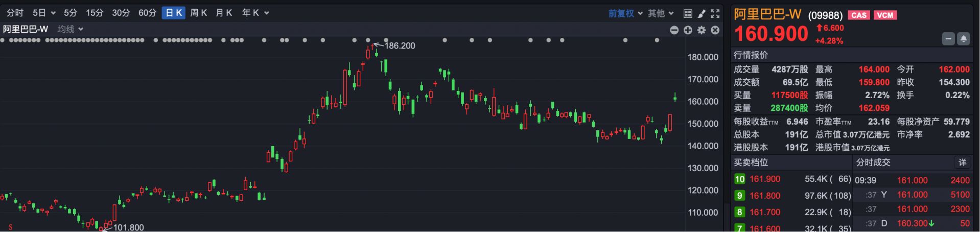
Task: Click the stock code (09988)
Action: (825, 15)
